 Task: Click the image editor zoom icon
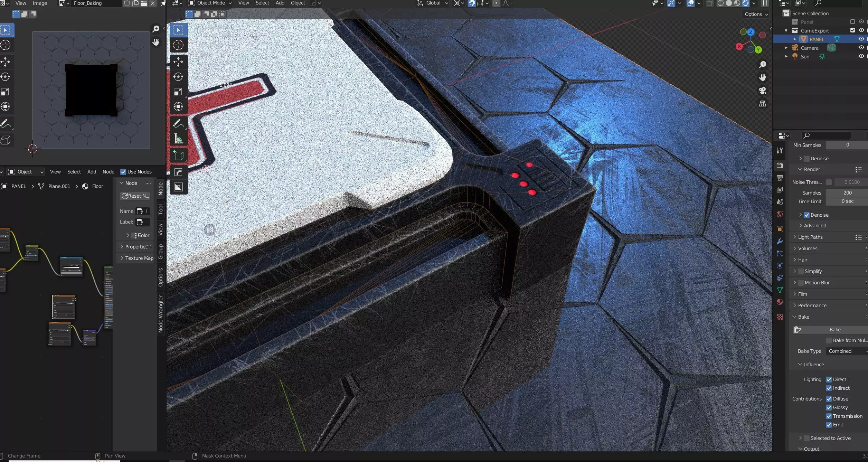[x=156, y=29]
